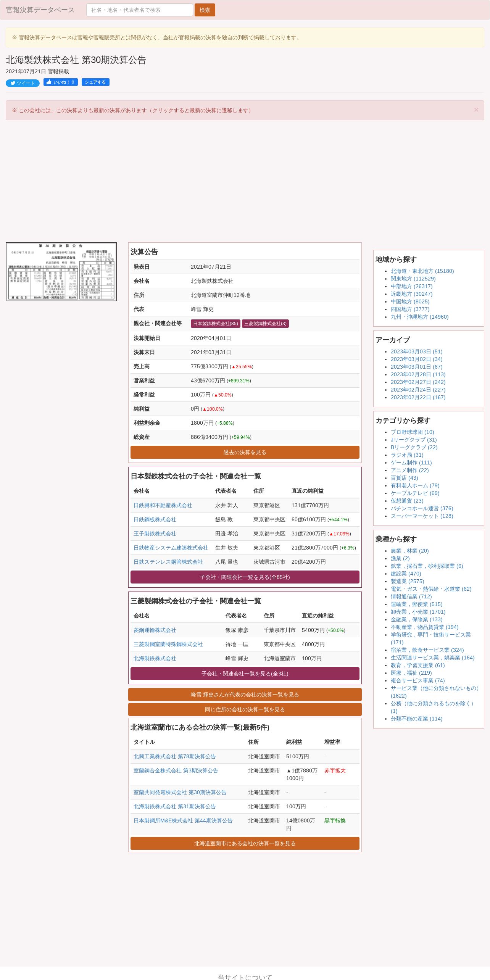The image size is (490, 980).
Task: Click sales value 775億3300万円
Action: point(210,366)
